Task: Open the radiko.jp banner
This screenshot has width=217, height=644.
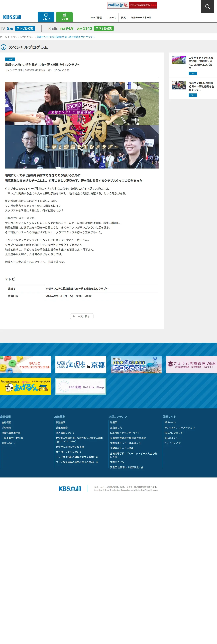Action: click(x=132, y=5)
